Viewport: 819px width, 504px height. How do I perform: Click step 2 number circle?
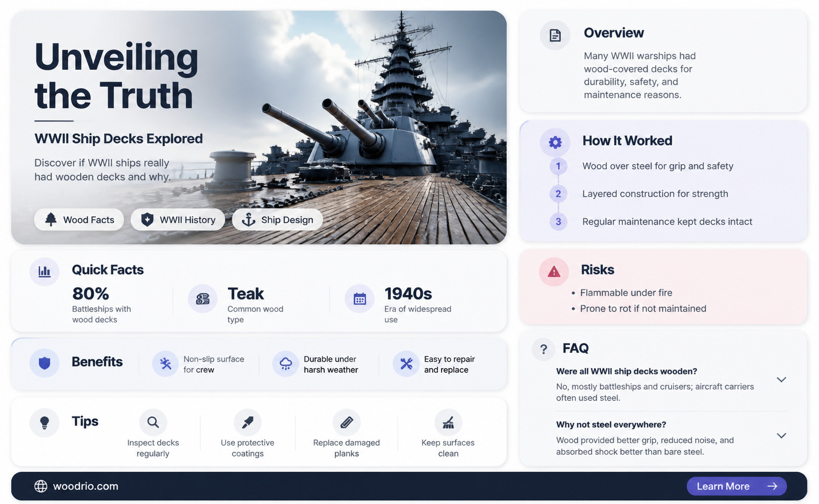[x=558, y=194]
